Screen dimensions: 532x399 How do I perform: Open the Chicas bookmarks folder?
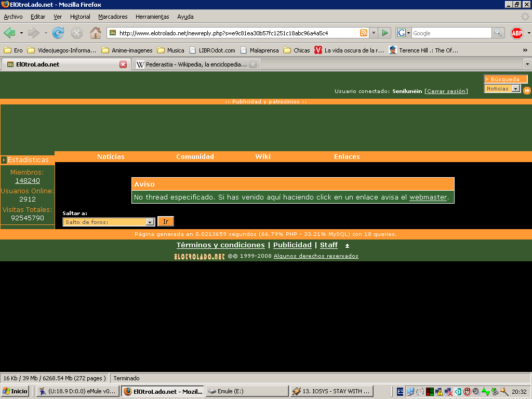pyautogui.click(x=297, y=50)
